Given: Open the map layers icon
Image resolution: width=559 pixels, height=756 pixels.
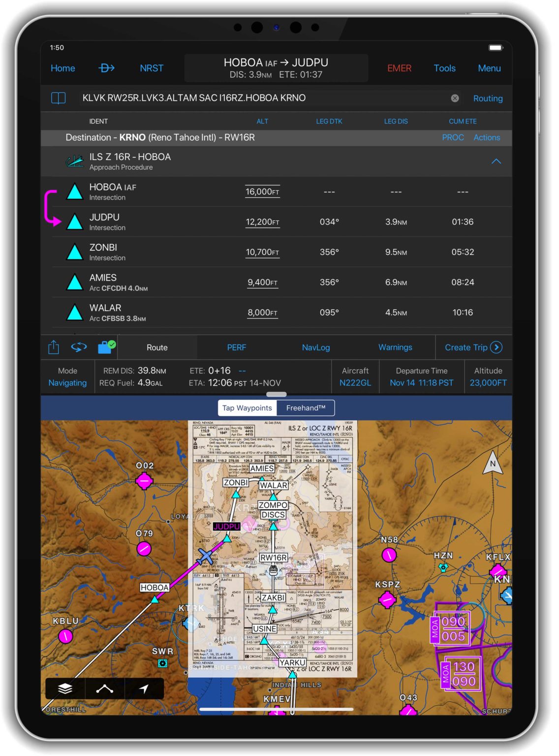Looking at the screenshot, I should [65, 689].
